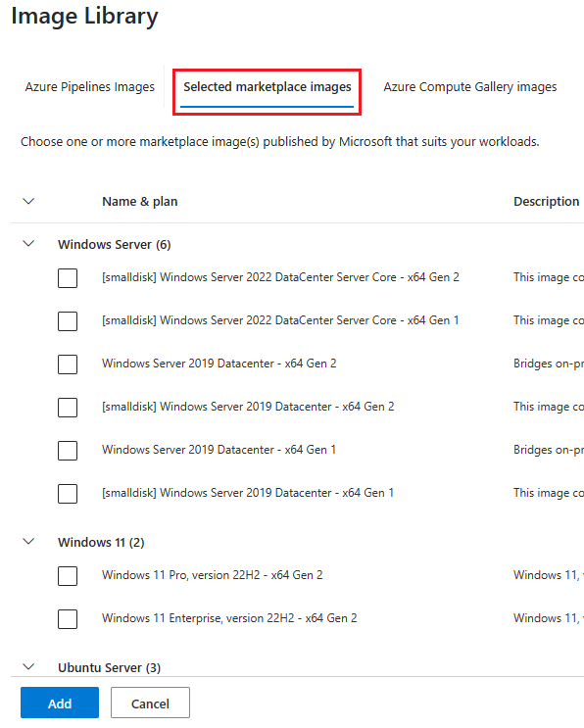
Task: Click the Image Library heading
Action: click(x=84, y=17)
